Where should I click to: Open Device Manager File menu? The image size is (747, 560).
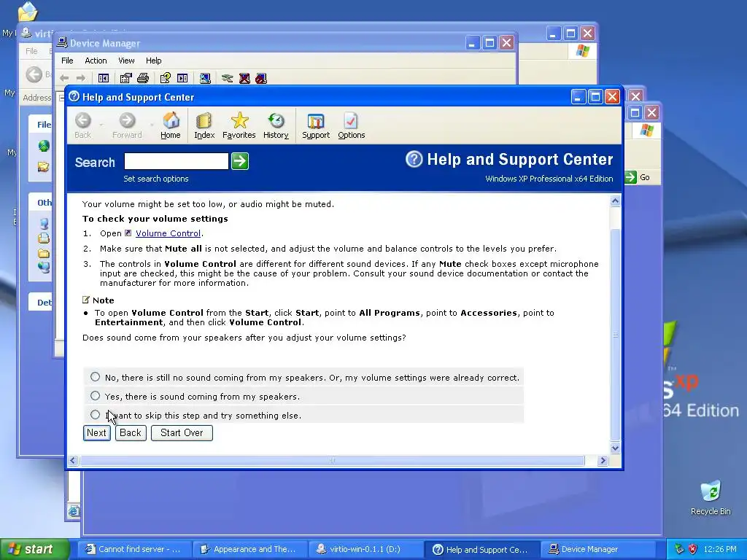[x=67, y=61]
